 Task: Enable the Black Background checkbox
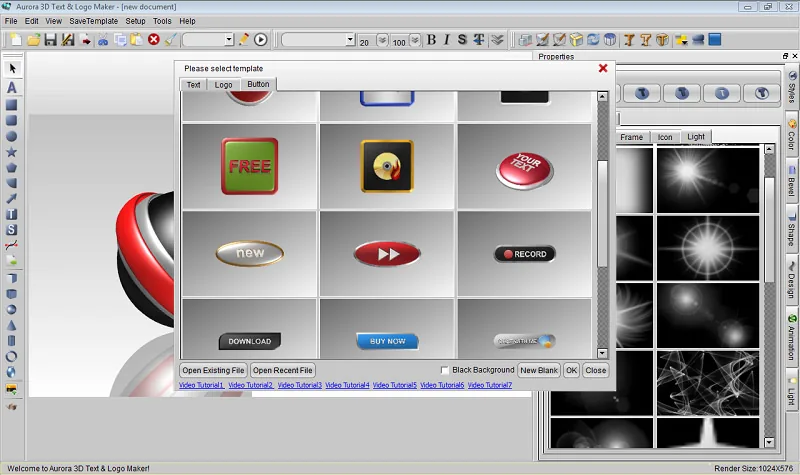pyautogui.click(x=444, y=370)
